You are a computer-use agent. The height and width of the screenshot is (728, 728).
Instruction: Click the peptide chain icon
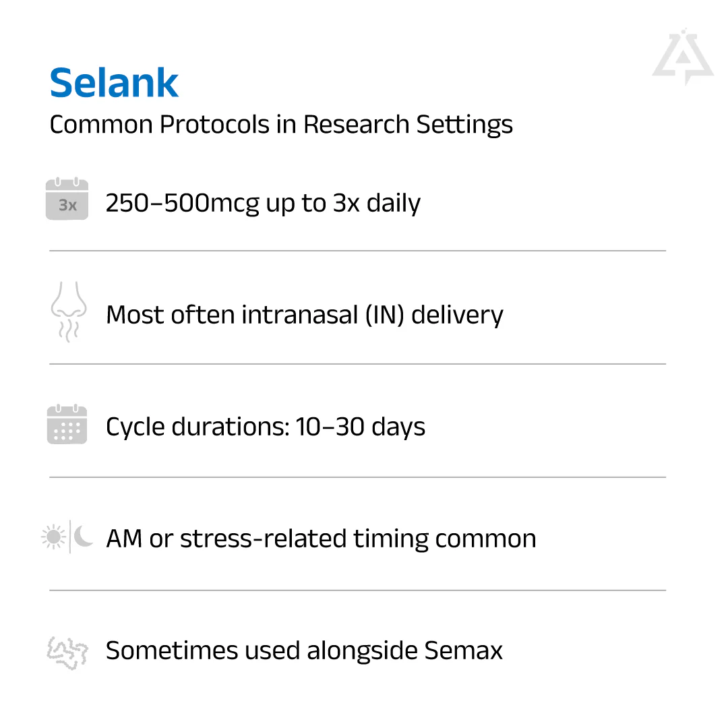pyautogui.click(x=67, y=650)
